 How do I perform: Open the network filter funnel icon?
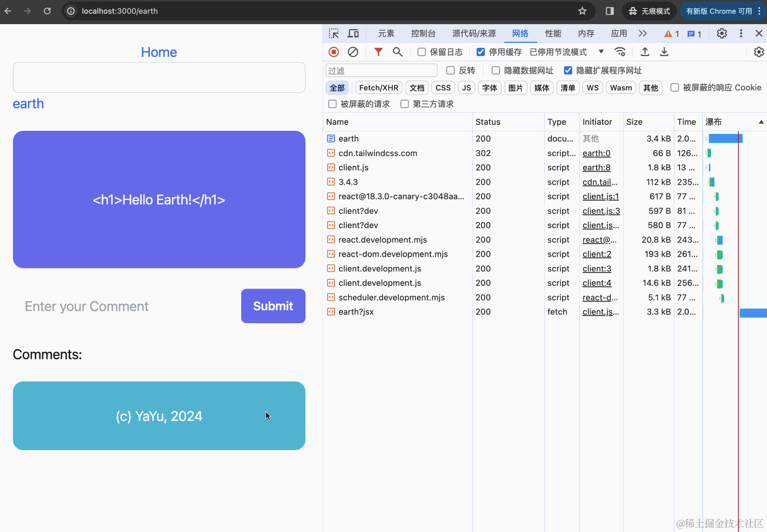[378, 51]
